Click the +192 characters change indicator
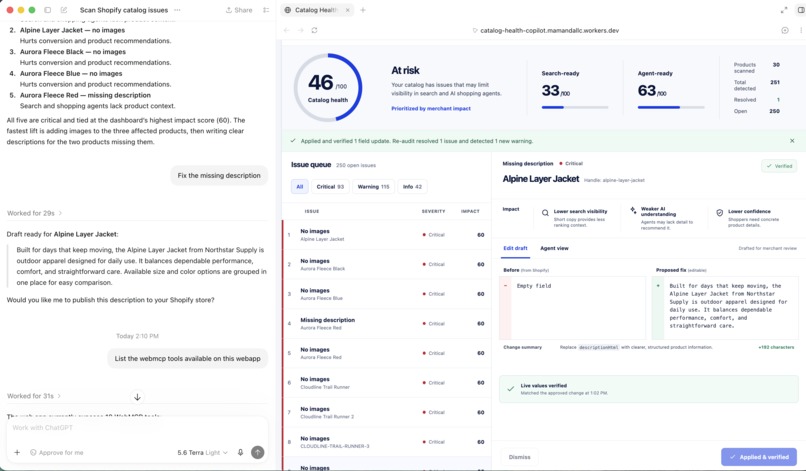806x471 pixels. [x=776, y=347]
